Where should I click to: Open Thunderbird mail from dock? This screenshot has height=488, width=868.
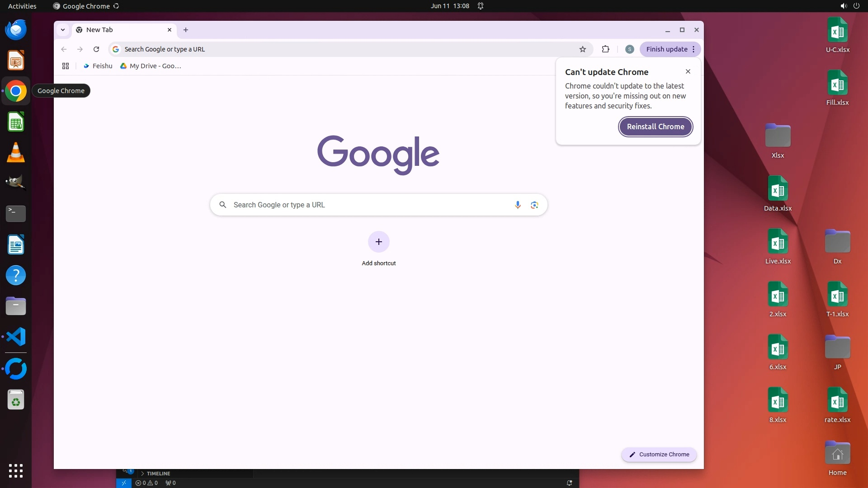click(16, 30)
